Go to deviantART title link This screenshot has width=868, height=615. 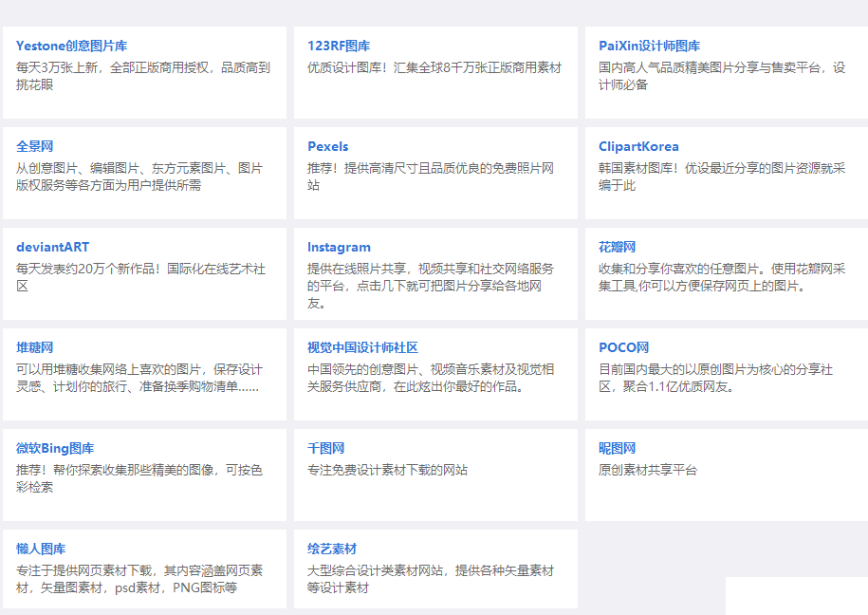pyautogui.click(x=52, y=247)
